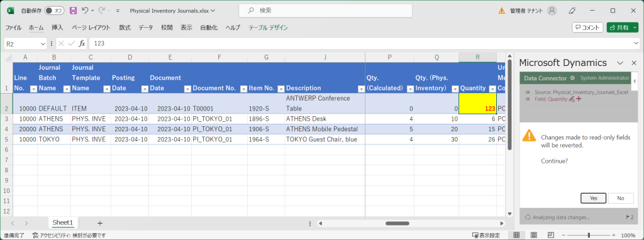Switch to the 数式 tab
This screenshot has width=644, height=240.
125,28
